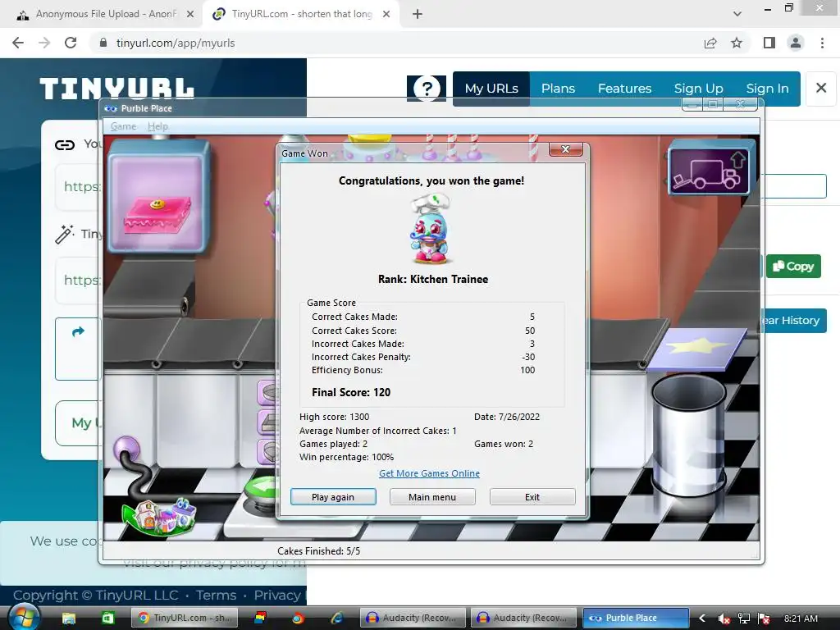This screenshot has width=840, height=630.
Task: Click the Purble Place taskbar button
Action: point(635,619)
